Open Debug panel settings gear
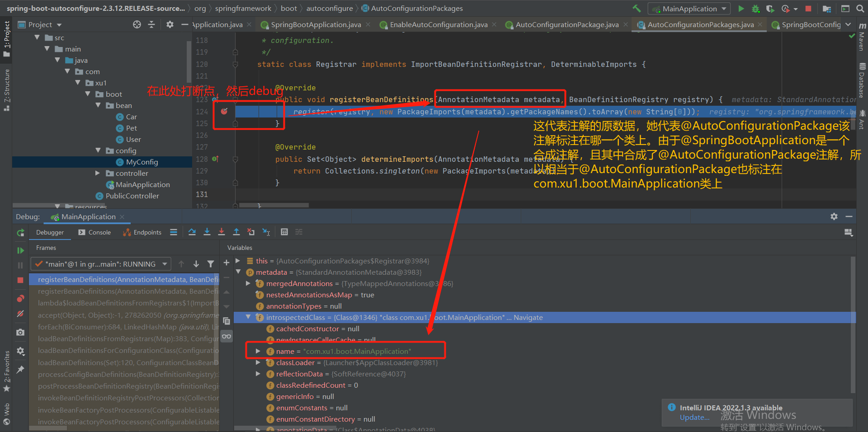The height and width of the screenshot is (432, 868). 834,216
